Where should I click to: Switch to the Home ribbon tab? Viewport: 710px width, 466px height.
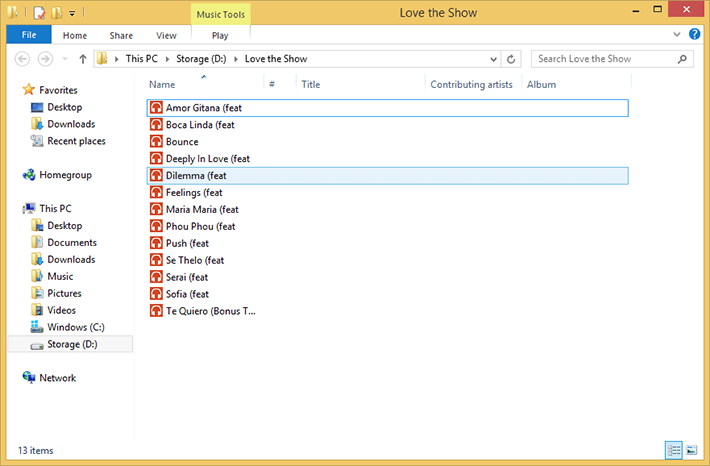tap(75, 35)
